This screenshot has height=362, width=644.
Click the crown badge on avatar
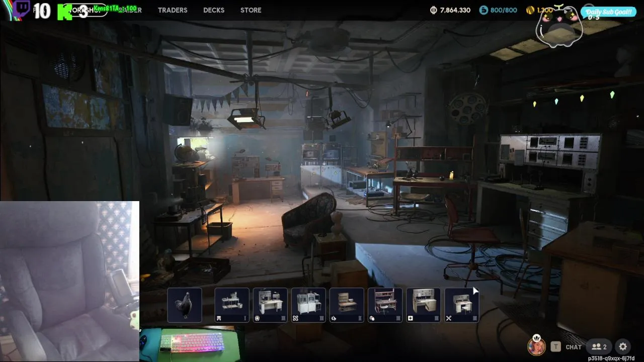click(x=537, y=337)
